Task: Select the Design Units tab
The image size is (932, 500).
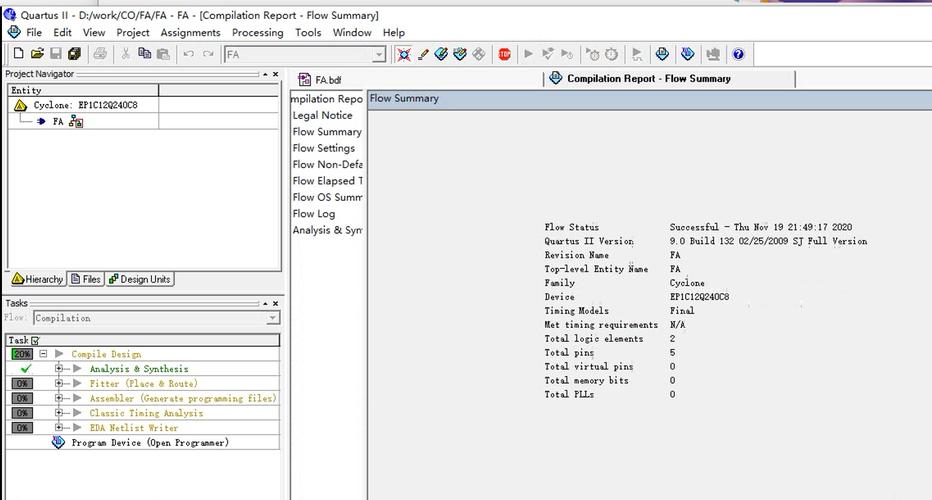Action: [x=140, y=279]
